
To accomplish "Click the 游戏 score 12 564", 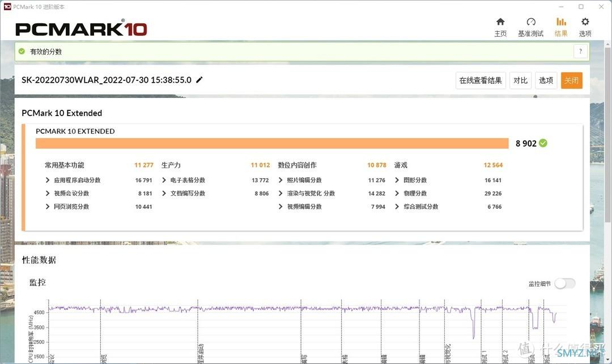I will click(493, 165).
